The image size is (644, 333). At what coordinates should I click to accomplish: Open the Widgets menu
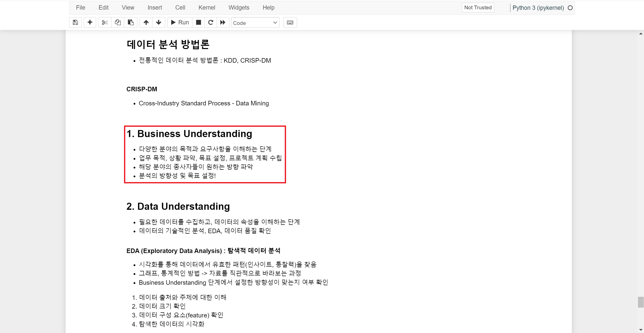(x=239, y=8)
